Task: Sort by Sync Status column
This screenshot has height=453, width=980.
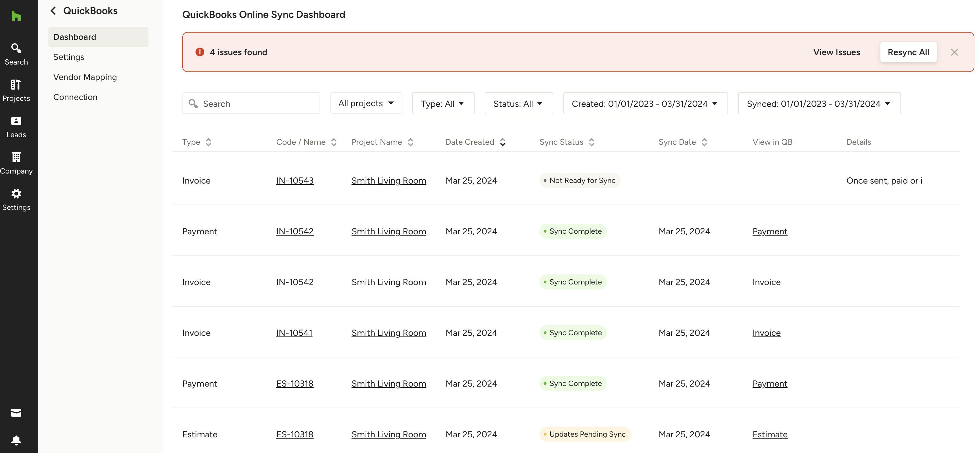Action: point(592,142)
